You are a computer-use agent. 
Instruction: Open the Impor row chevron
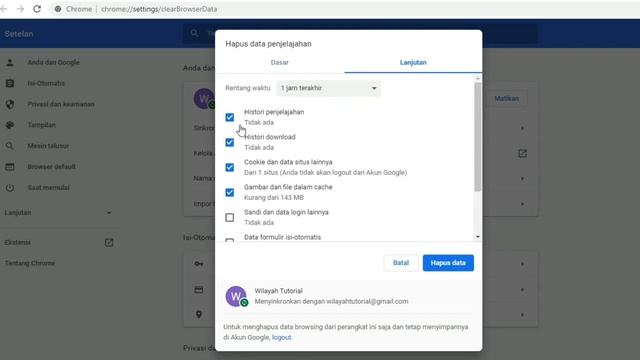[522, 204]
